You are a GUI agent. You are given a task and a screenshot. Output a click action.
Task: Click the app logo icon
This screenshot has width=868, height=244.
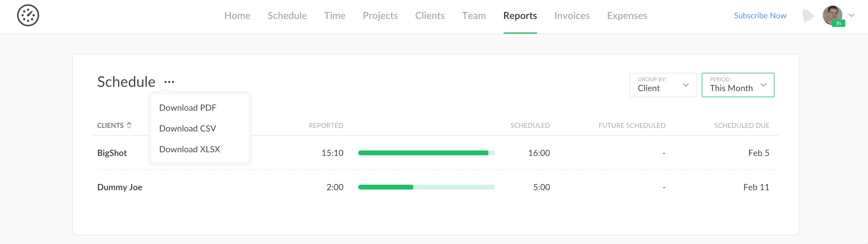coord(28,16)
